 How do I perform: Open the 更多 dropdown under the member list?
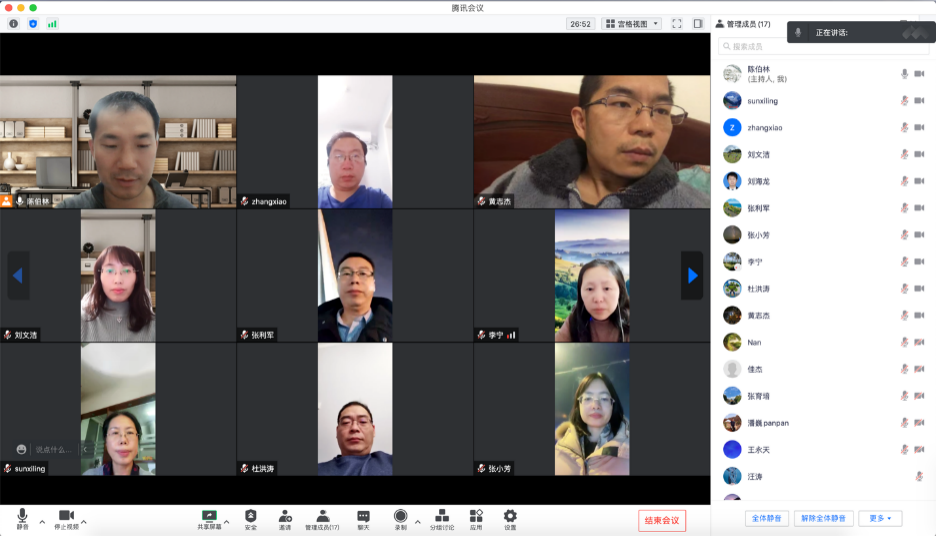pos(879,518)
